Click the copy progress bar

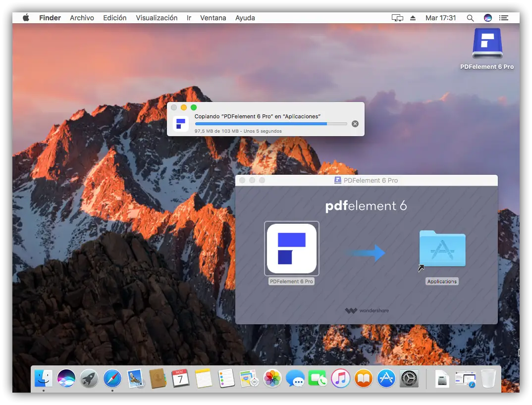click(x=271, y=124)
